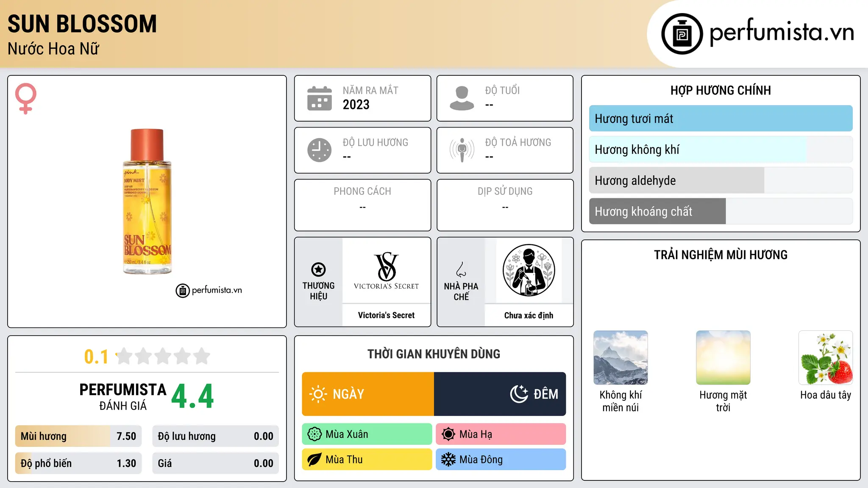The height and width of the screenshot is (488, 868).
Task: Click the ĐỘ TOẢ HƯƠNG label
Action: coord(518,143)
